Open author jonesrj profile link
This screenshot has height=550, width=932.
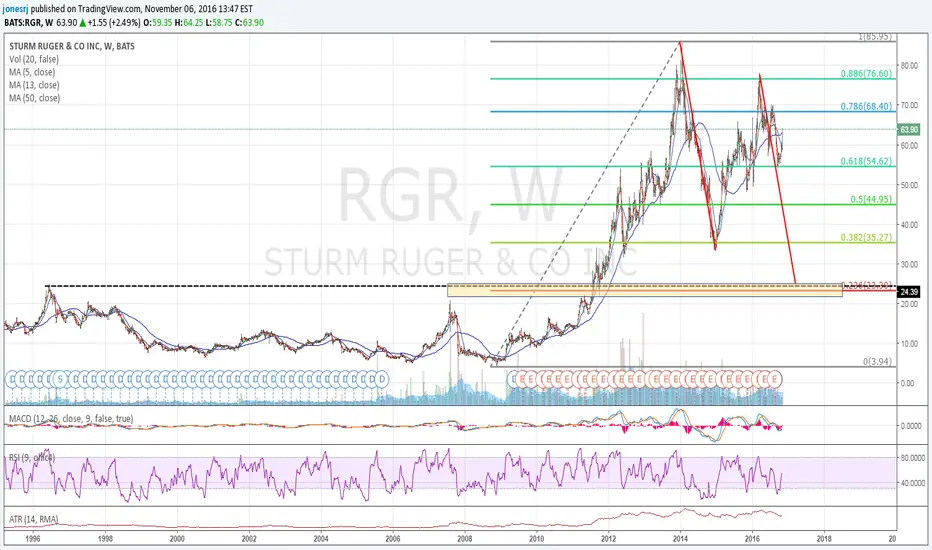[15, 9]
